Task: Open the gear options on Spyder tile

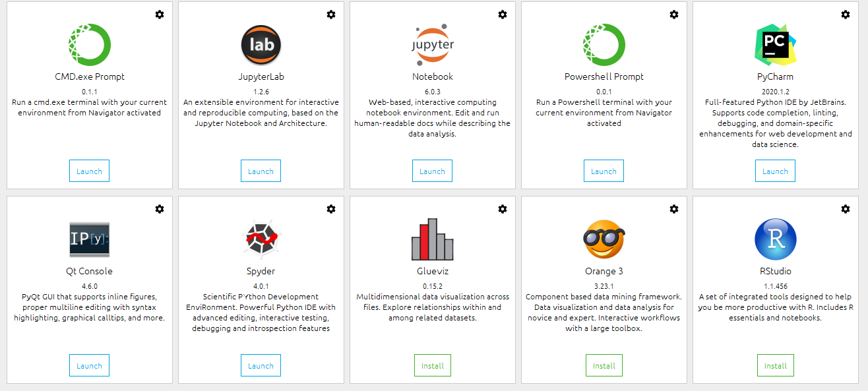Action: coord(331,209)
